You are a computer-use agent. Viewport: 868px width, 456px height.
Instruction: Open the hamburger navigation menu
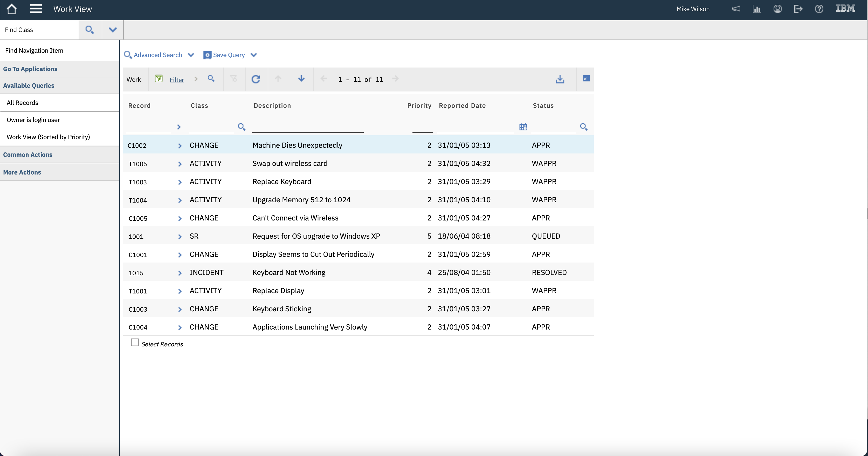coord(36,9)
